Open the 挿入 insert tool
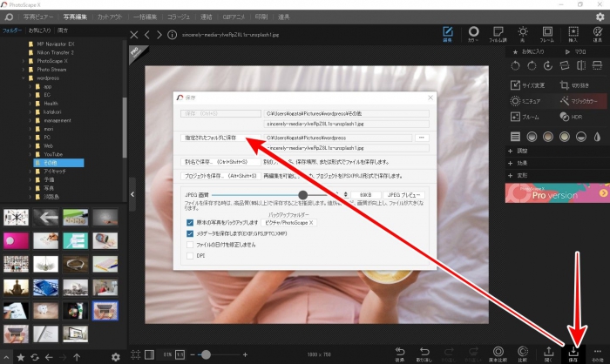This screenshot has height=364, width=610. (x=573, y=34)
